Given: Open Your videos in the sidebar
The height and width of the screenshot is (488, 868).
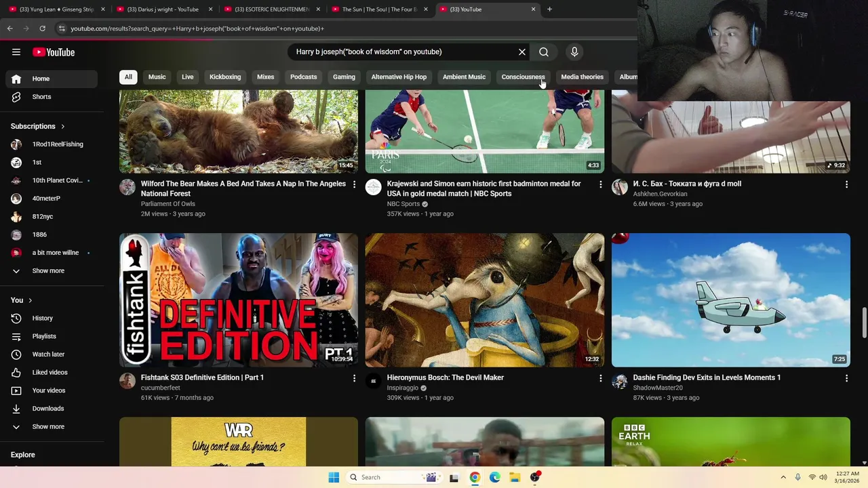Looking at the screenshot, I should pos(52,390).
